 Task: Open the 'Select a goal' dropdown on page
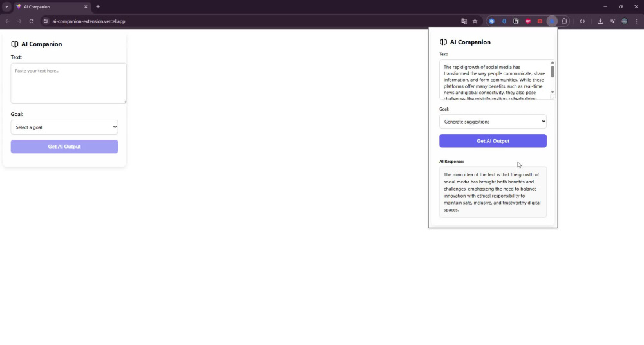tap(64, 127)
